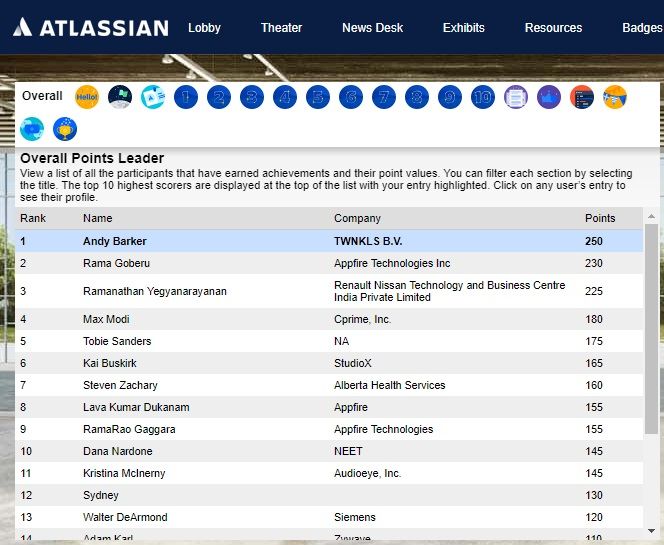This screenshot has width=664, height=545.
Task: Select the ID card badge filter
Action: point(153,97)
